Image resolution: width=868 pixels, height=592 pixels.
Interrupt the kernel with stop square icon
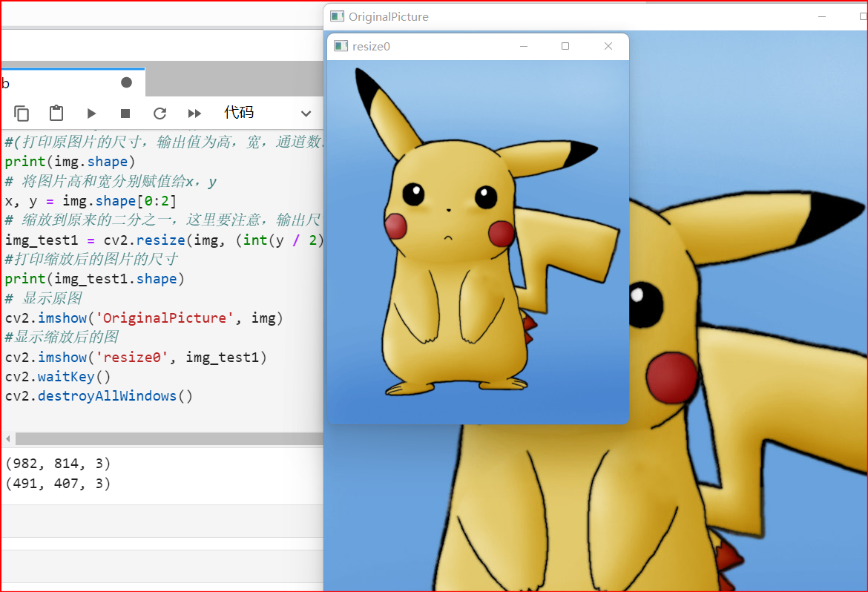tap(125, 114)
